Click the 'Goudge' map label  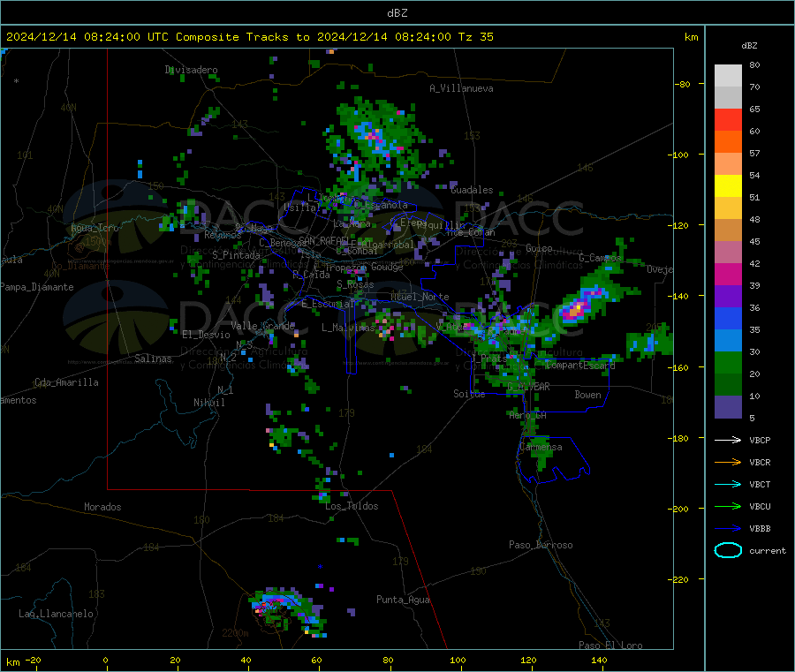point(387,267)
